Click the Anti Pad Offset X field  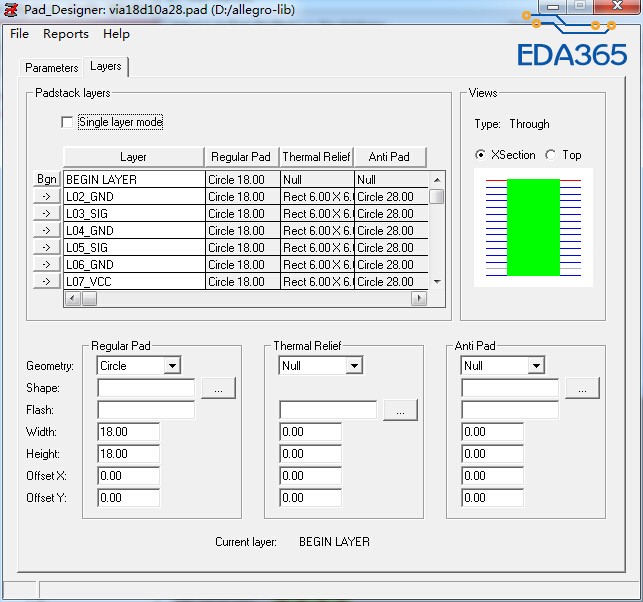coord(493,476)
